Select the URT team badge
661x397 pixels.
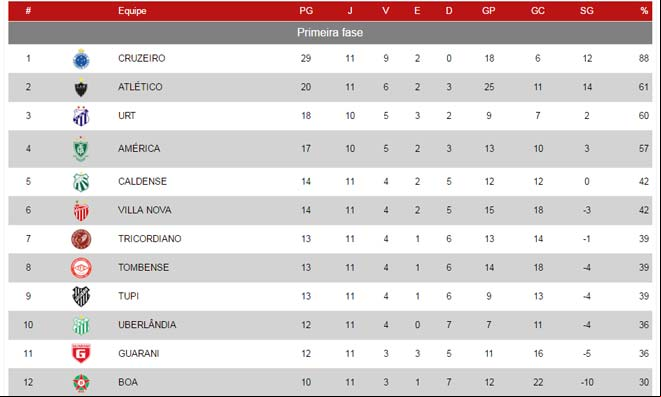[81, 116]
